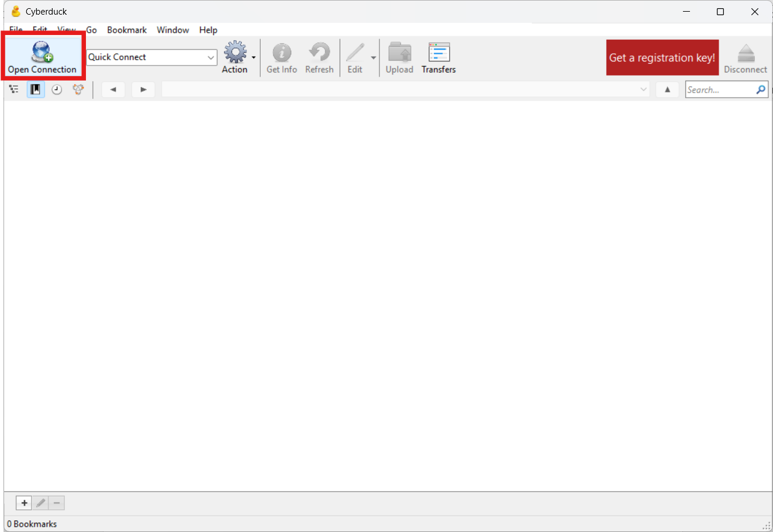773x532 pixels.
Task: Open the path navigation dropdown
Action: click(x=643, y=89)
